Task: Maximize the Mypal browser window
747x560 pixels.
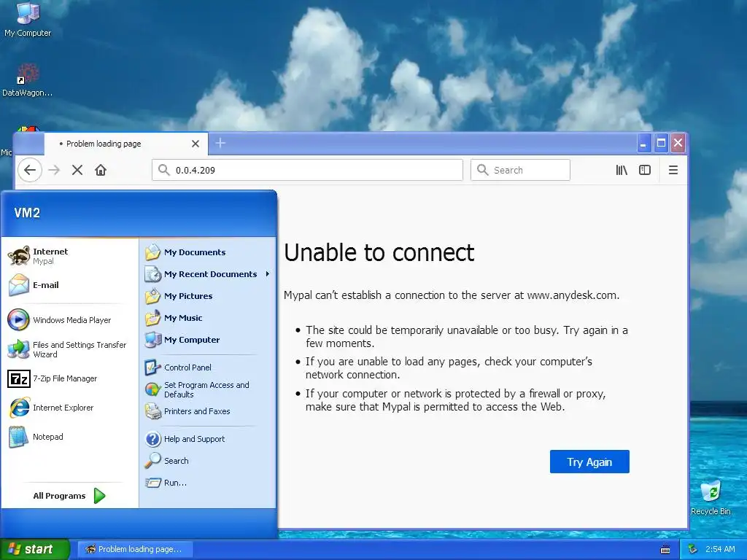Action: [661, 144]
